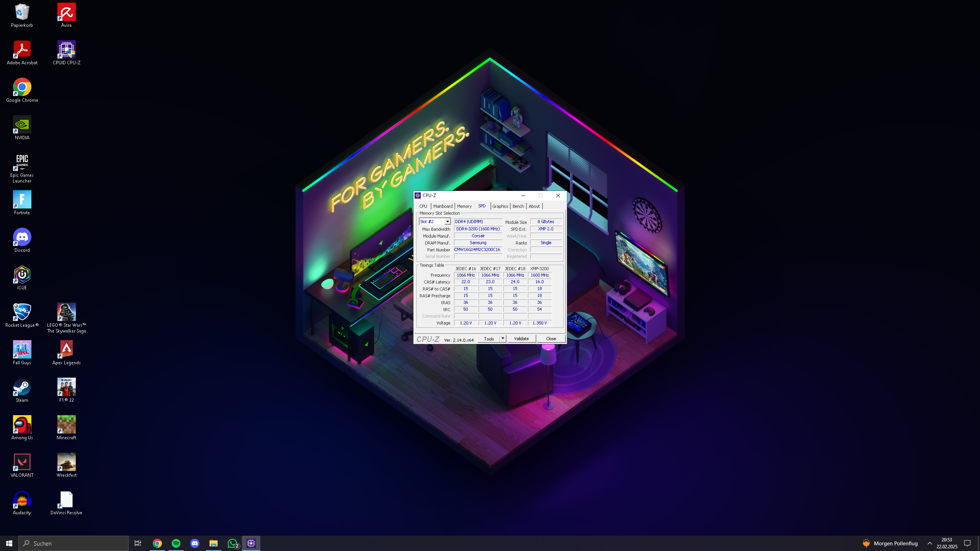Open the CPUID CPU-Z desktop shortcut
The width and height of the screenshot is (980, 551).
(66, 50)
